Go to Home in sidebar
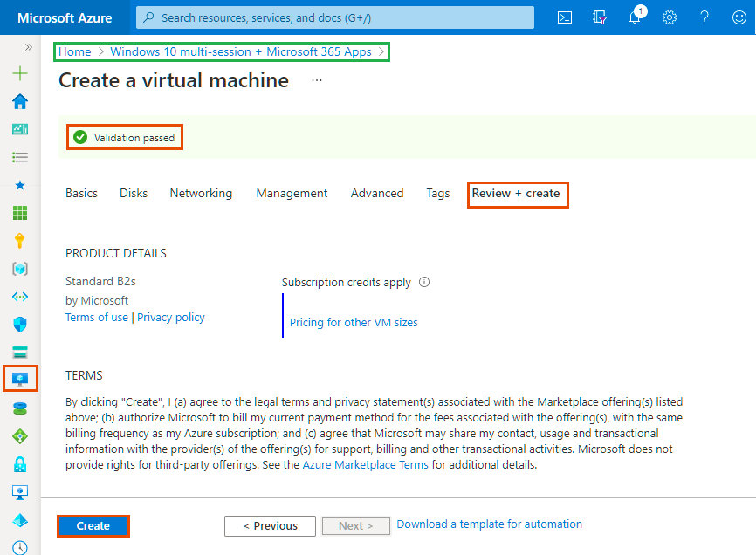Screen dimensions: 756x555 pos(20,101)
